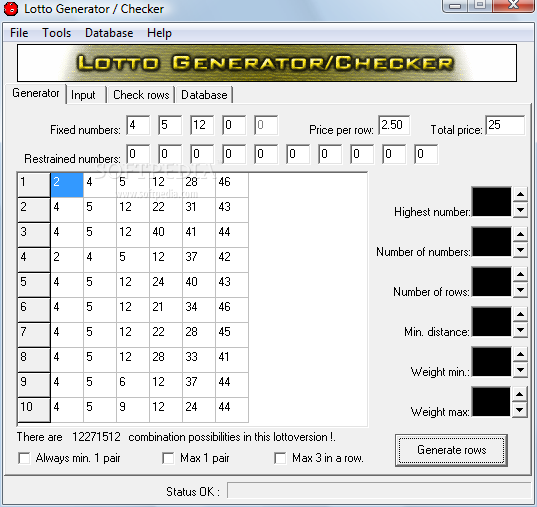Decrease Number of numbers with down arrow
Image resolution: width=537 pixels, height=507 pixels.
click(521, 249)
